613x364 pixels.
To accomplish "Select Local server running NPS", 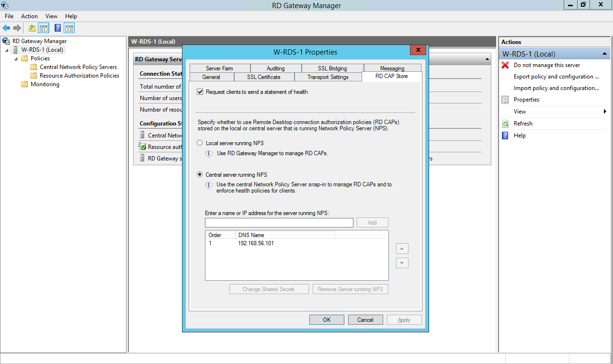I will pos(200,143).
